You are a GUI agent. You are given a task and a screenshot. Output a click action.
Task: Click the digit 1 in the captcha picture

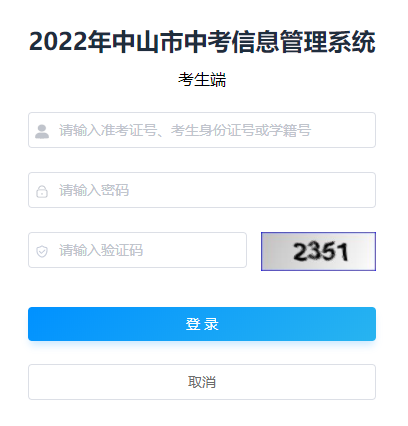[343, 252]
